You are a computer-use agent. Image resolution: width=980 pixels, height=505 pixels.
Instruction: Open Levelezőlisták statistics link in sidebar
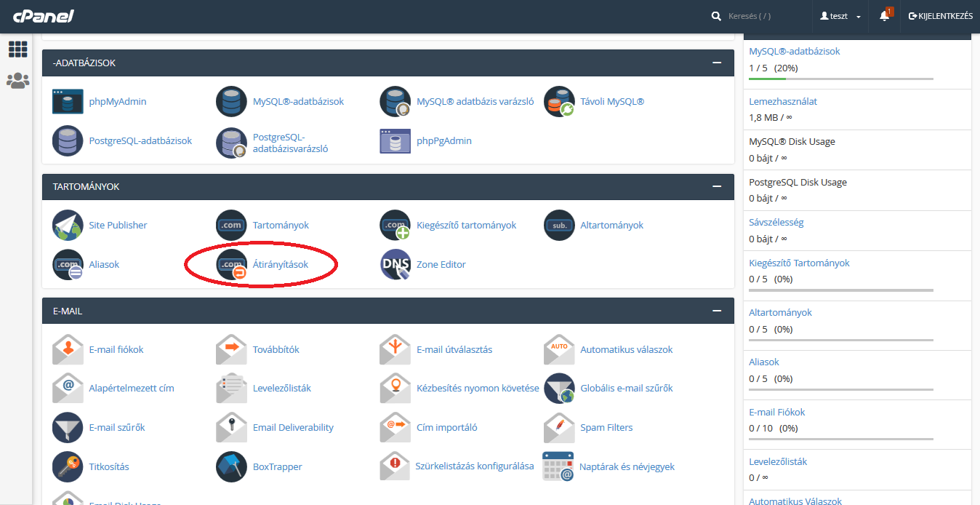[778, 461]
